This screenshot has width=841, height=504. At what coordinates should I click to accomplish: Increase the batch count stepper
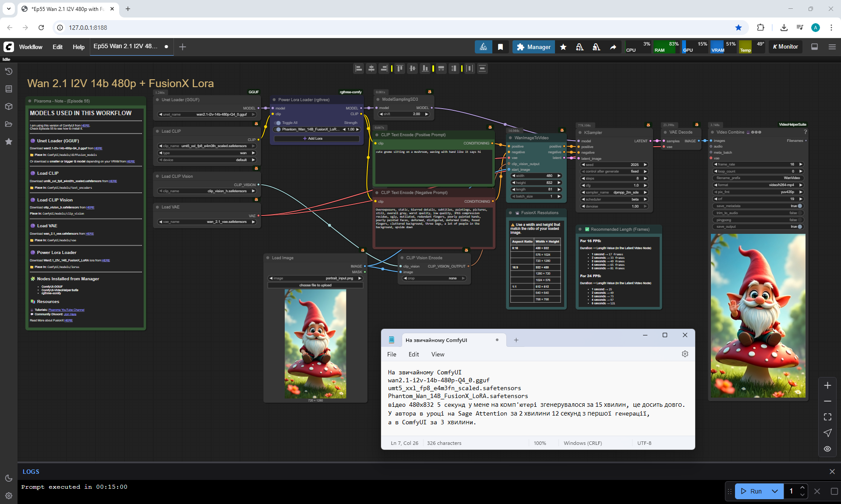tap(802, 488)
